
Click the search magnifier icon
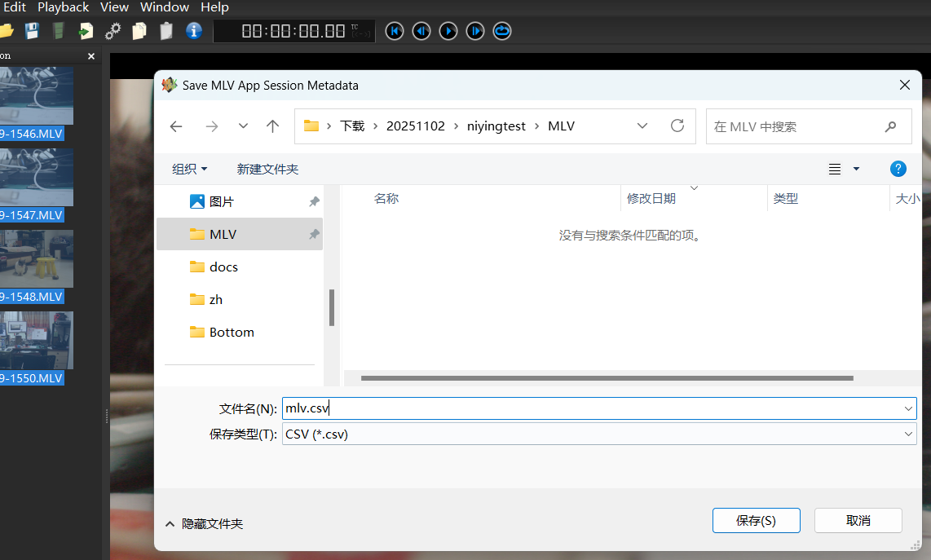[890, 126]
